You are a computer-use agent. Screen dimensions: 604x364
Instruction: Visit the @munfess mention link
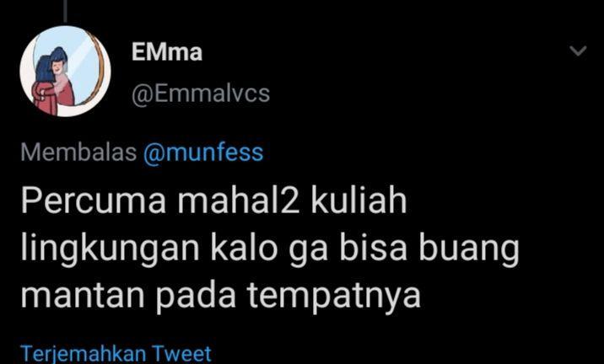click(x=203, y=152)
